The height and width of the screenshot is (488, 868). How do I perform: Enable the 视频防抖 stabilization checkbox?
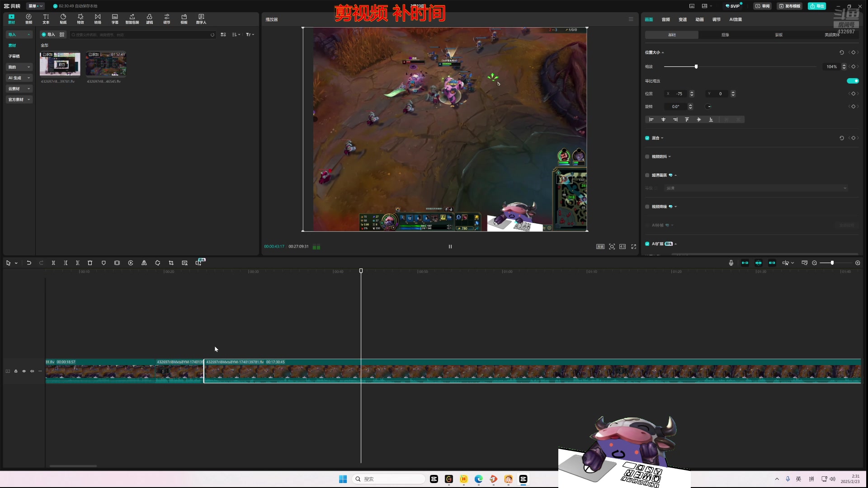click(647, 157)
